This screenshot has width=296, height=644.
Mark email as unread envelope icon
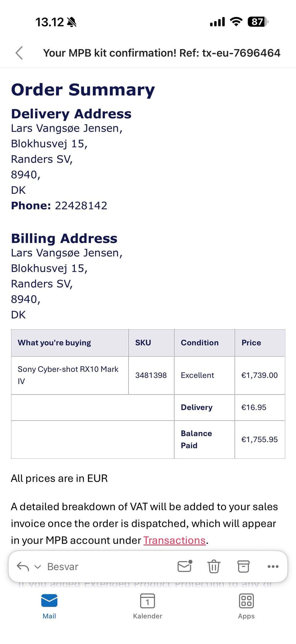pyautogui.click(x=185, y=566)
